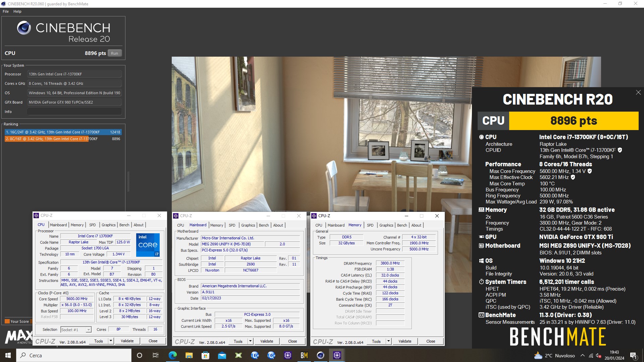
Task: Open the Mail app from the taskbar
Action: click(222, 355)
